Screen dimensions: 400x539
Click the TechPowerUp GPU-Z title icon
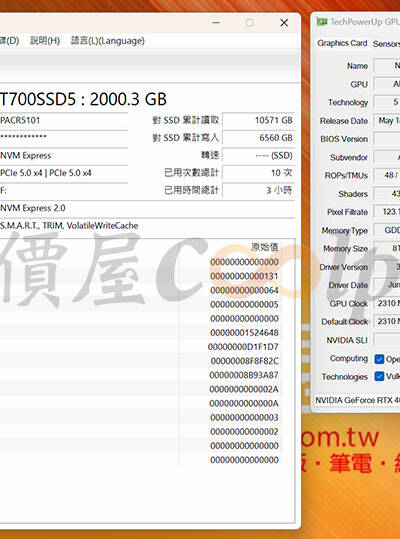click(x=322, y=22)
